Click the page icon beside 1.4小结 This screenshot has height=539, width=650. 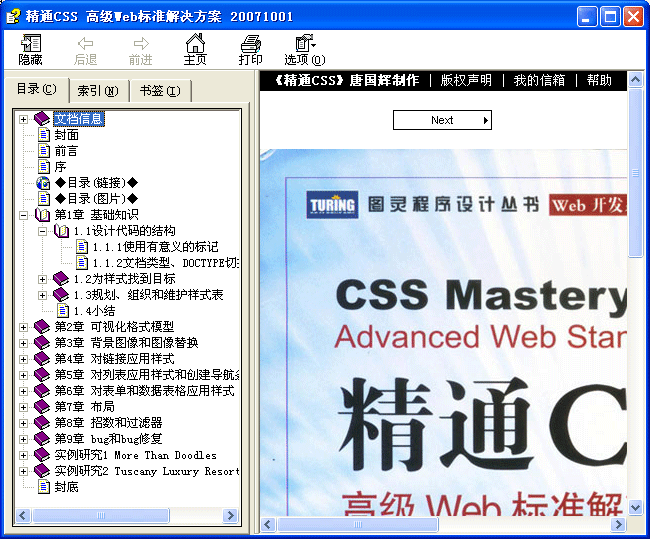tap(63, 311)
